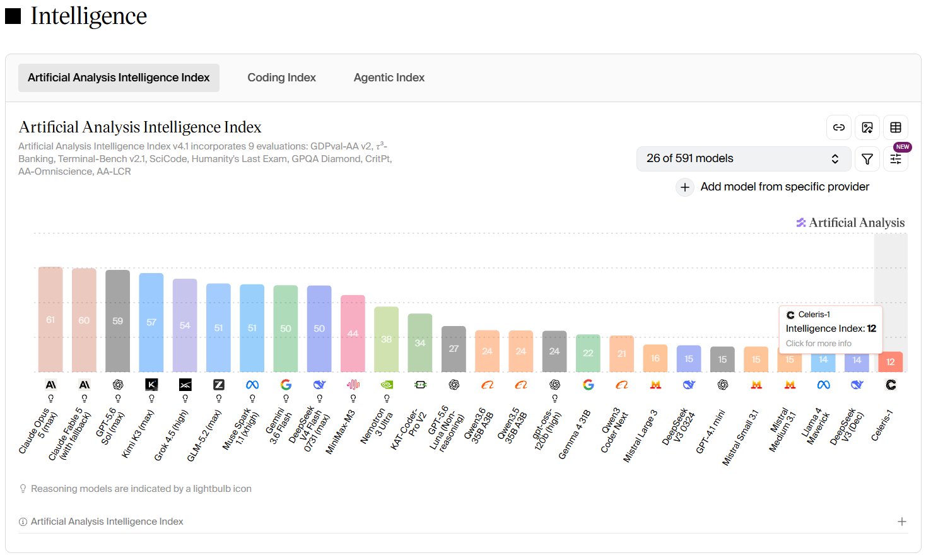
Task: Switch to the Coding Index tab
Action: (x=281, y=78)
